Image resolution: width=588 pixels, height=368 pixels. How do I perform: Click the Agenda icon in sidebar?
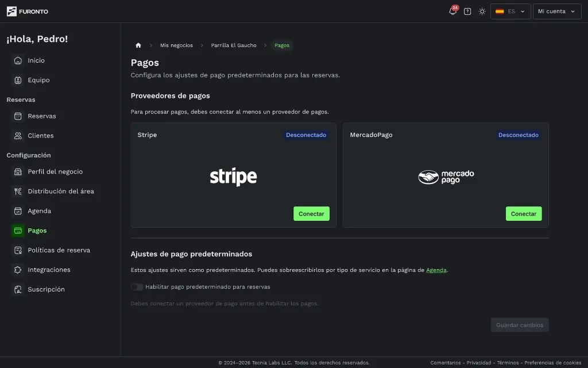(x=18, y=211)
